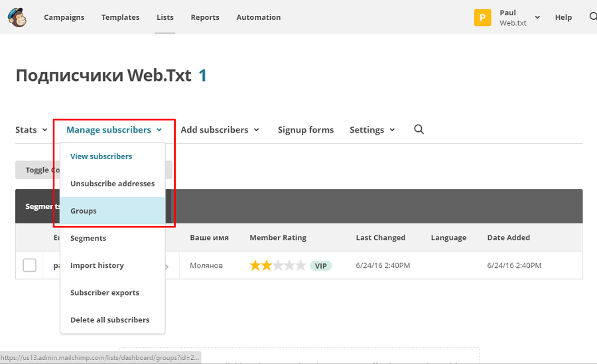The height and width of the screenshot is (364, 597).
Task: Choose Subscriber exports option
Action: [x=113, y=292]
